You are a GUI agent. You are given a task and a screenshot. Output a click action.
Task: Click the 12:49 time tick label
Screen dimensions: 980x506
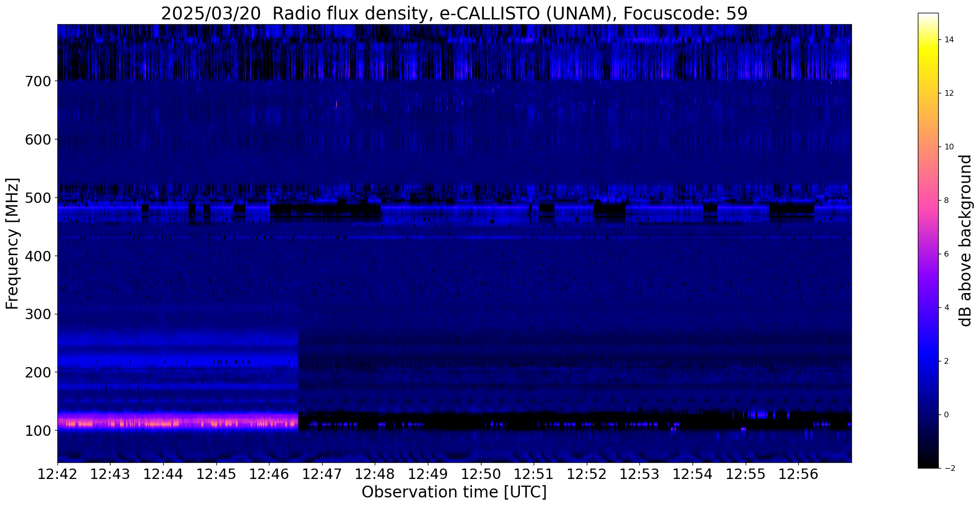428,474
